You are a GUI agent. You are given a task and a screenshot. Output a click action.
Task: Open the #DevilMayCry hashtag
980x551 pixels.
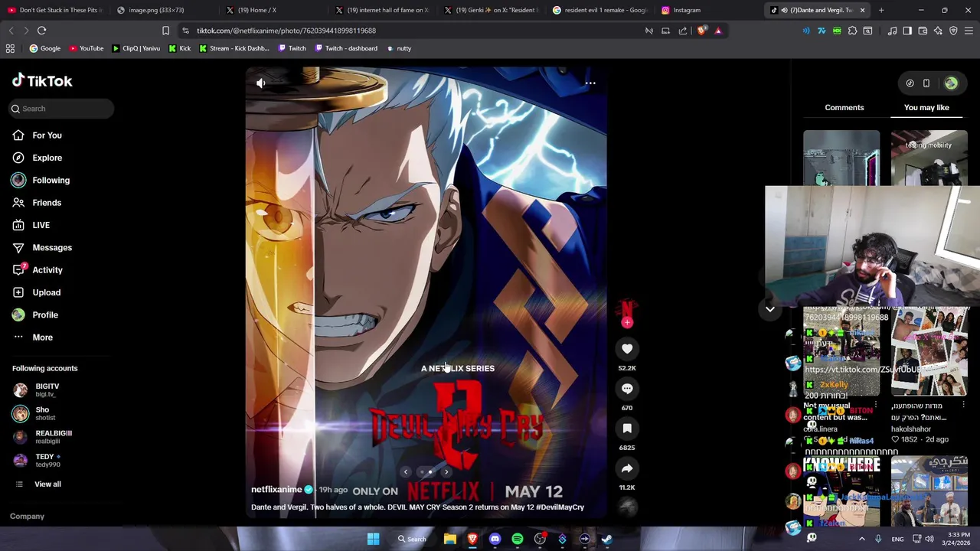[560, 507]
